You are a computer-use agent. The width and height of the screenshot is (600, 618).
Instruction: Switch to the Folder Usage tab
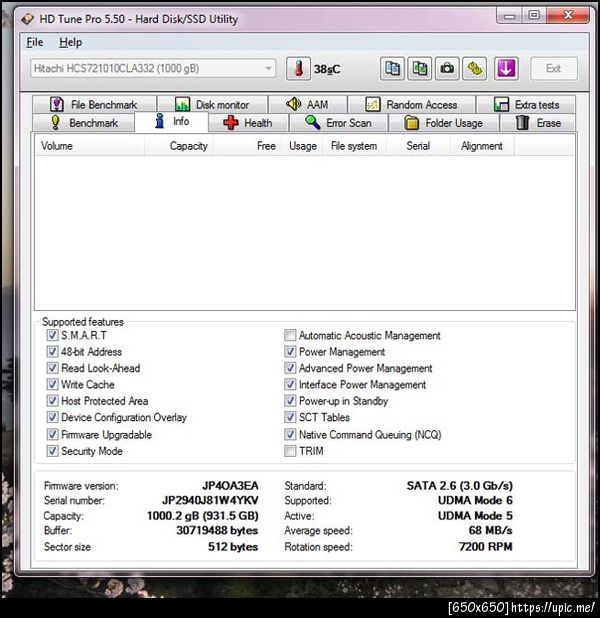[x=444, y=123]
